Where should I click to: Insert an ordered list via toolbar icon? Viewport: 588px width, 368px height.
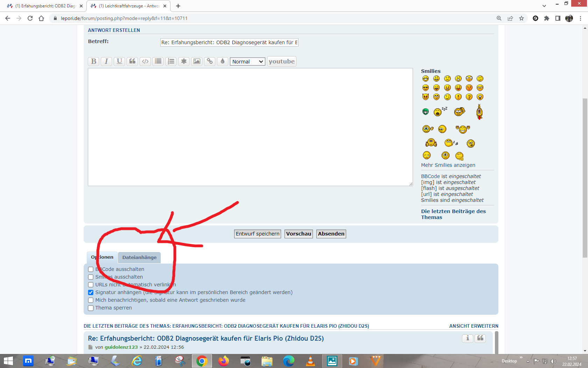[171, 61]
